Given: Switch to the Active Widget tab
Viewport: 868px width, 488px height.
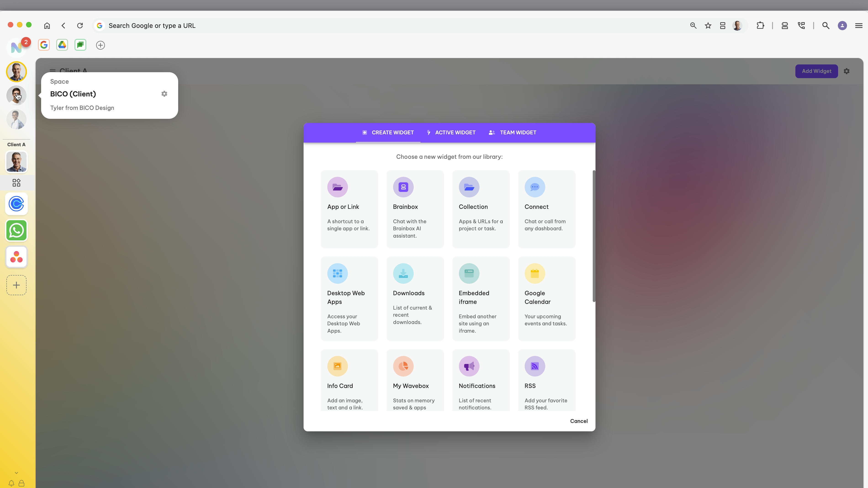Looking at the screenshot, I should (x=451, y=133).
